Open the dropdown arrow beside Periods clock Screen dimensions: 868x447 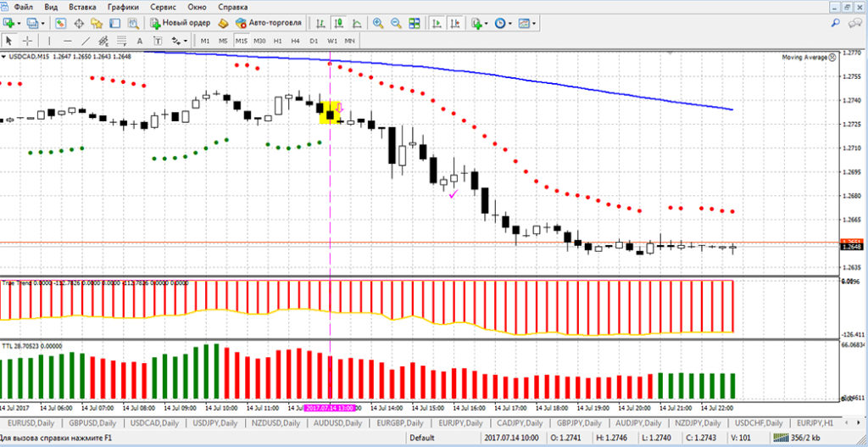[x=509, y=24]
